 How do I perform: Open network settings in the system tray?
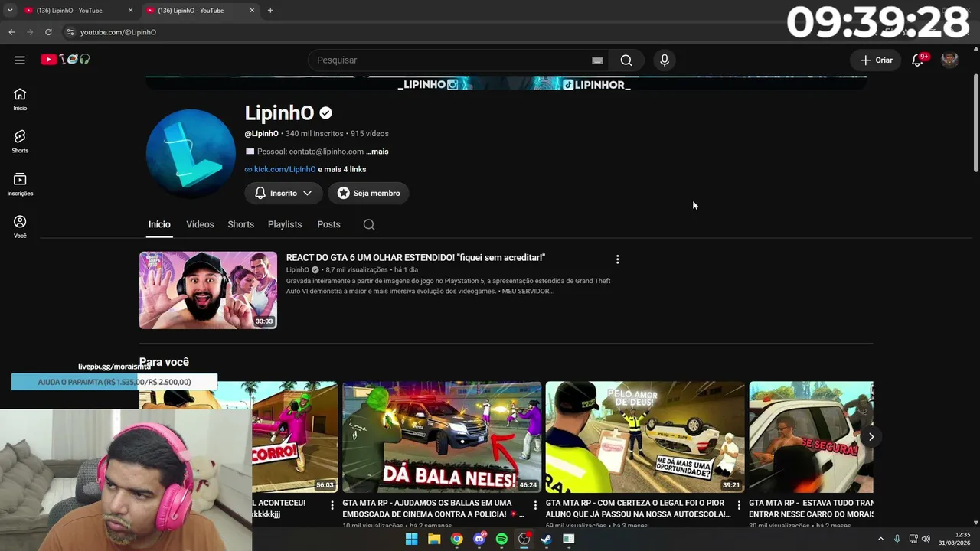(913, 539)
